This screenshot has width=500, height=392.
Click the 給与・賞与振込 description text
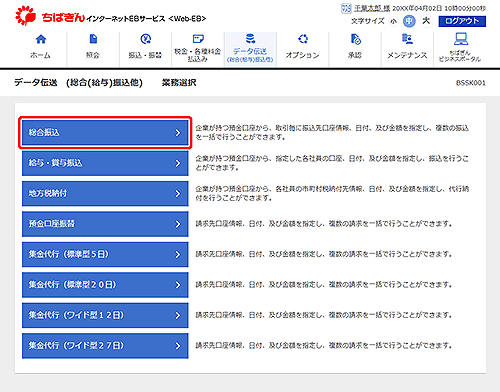(332, 163)
